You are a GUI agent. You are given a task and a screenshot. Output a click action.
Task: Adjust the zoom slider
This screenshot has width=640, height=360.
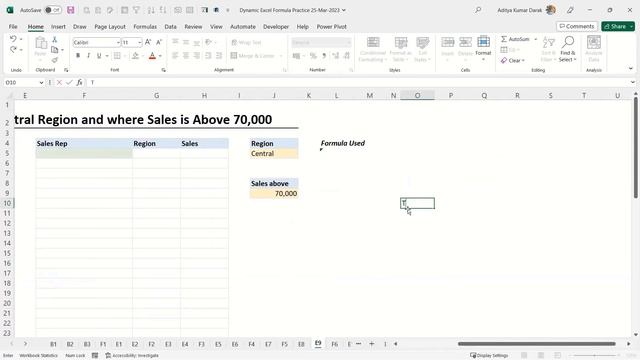coord(594,356)
